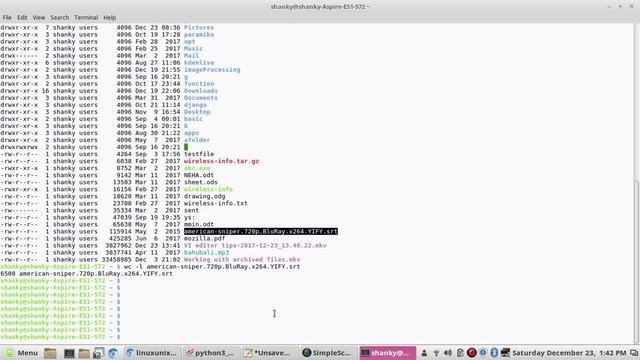This screenshot has width=640, height=360.
Task: Click the terminal vertical scrollbar thumb
Action: click(636, 261)
